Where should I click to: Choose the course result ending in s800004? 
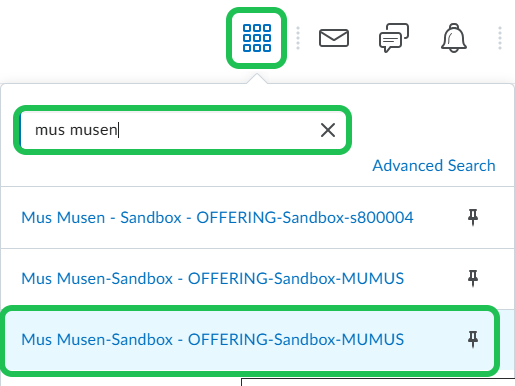coord(217,218)
